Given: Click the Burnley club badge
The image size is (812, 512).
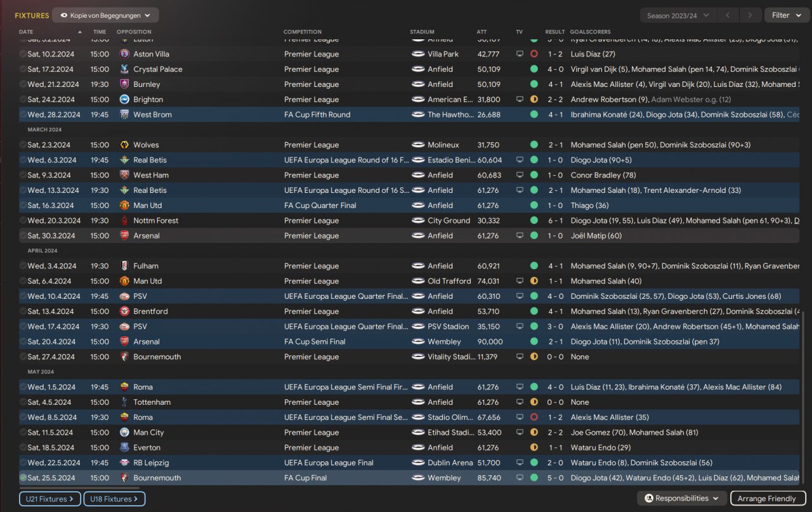Looking at the screenshot, I should 124,84.
